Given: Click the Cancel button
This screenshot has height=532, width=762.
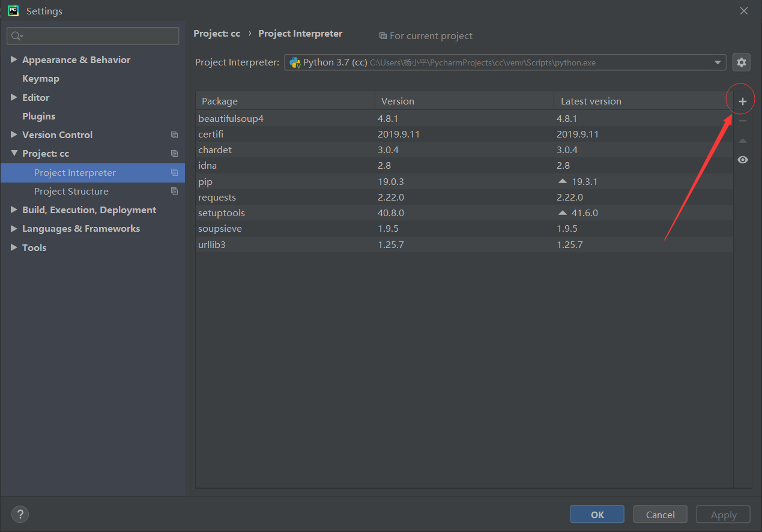Looking at the screenshot, I should tap(661, 515).
